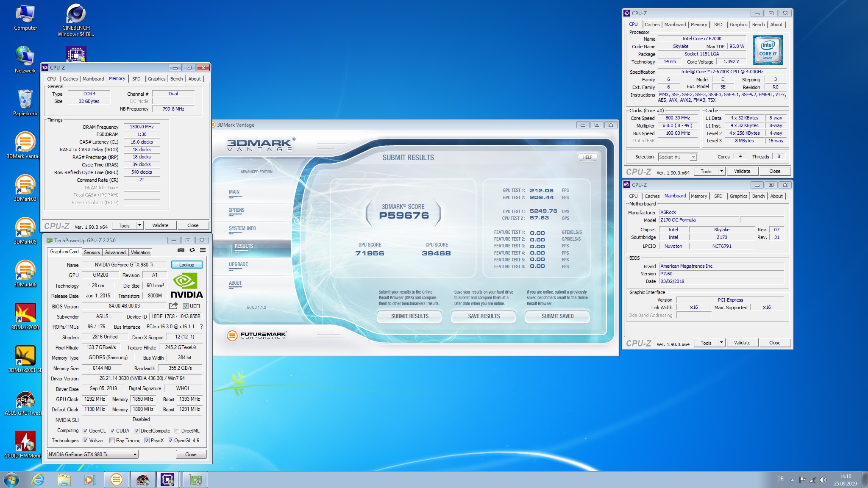Open GPU-Z hamburger menu icon
Screen dimensions: 868x488
click(203, 250)
